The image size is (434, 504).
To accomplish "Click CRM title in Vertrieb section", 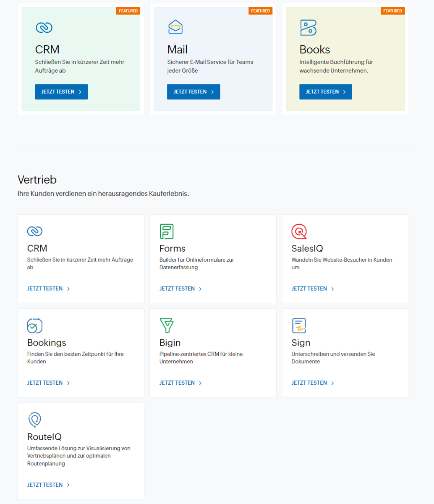I will click(37, 248).
